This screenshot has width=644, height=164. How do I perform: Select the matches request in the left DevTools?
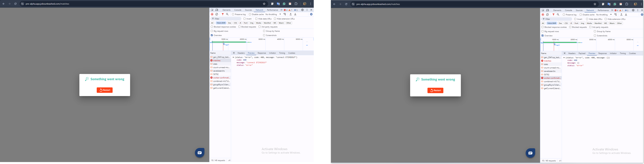220,61
